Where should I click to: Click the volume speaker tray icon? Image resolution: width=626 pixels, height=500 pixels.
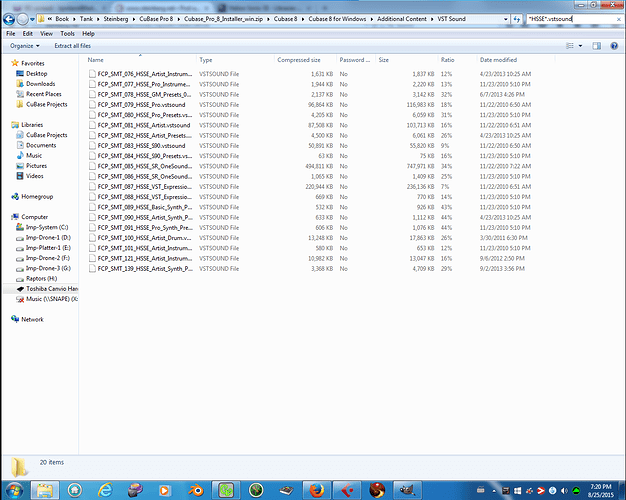pos(564,491)
